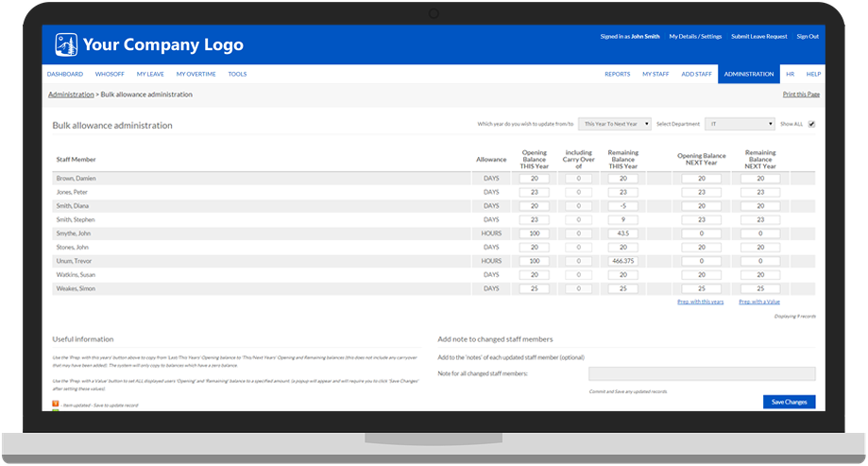
Task: Open the My Staff menu item
Action: [x=655, y=75]
